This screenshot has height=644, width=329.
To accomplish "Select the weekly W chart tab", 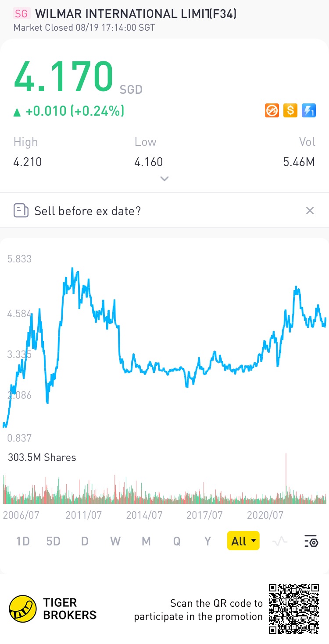I will [115, 541].
